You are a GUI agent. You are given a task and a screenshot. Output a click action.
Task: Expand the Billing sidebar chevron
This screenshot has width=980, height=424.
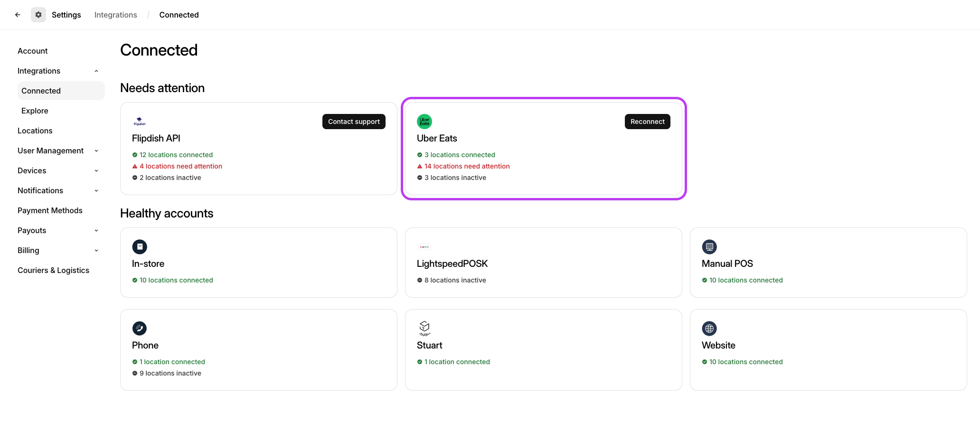pyautogui.click(x=96, y=251)
